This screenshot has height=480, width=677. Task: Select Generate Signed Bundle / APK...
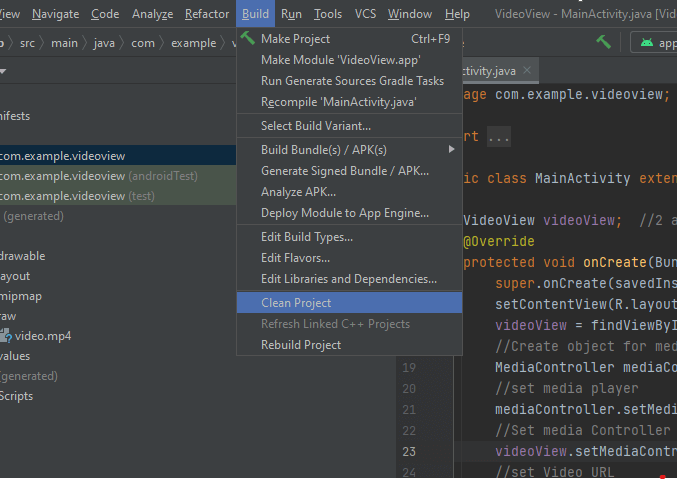(x=344, y=171)
